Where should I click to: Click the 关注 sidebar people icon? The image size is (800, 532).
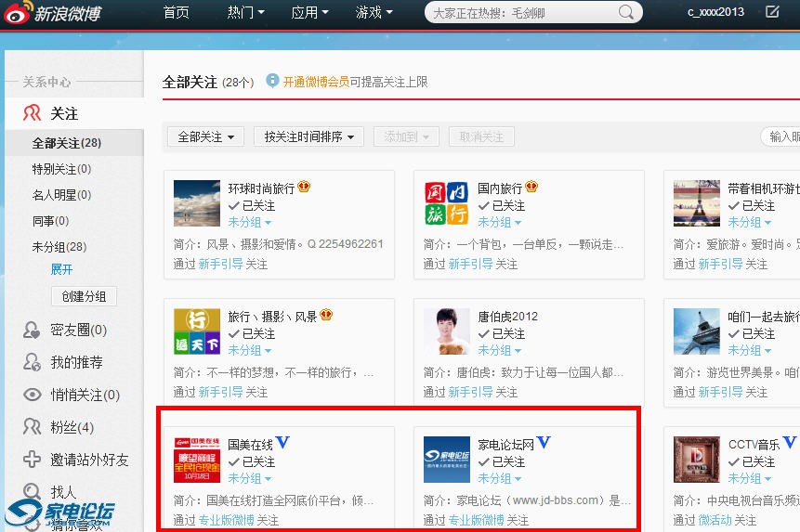pos(32,113)
